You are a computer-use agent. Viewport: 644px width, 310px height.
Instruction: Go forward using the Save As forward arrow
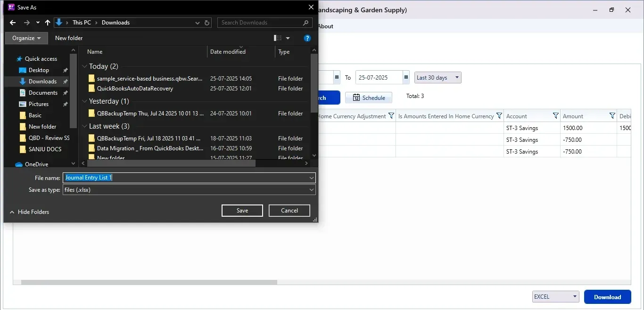point(26,23)
